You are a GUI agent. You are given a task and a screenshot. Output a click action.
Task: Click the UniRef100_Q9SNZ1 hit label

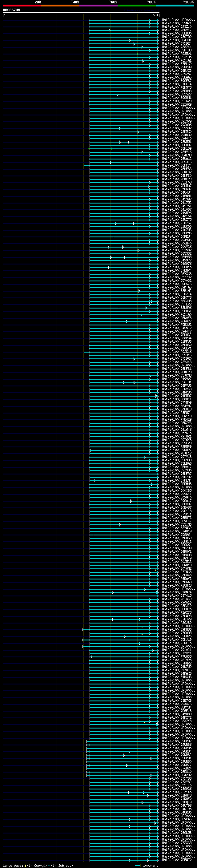click(177, 23)
